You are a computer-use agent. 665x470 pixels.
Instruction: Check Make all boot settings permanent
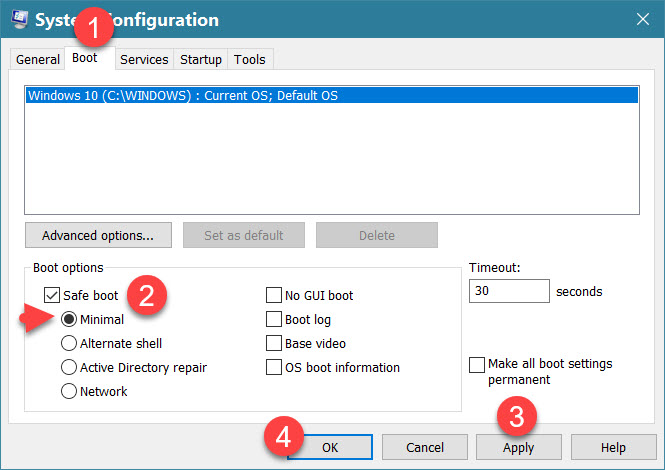coord(476,364)
